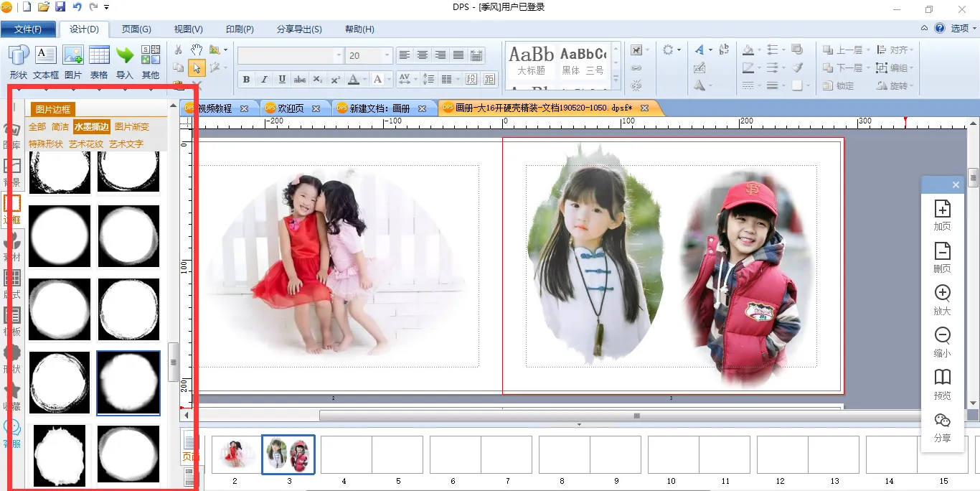Filter borders by 图片渐变 category
The image size is (980, 491).
click(x=132, y=127)
